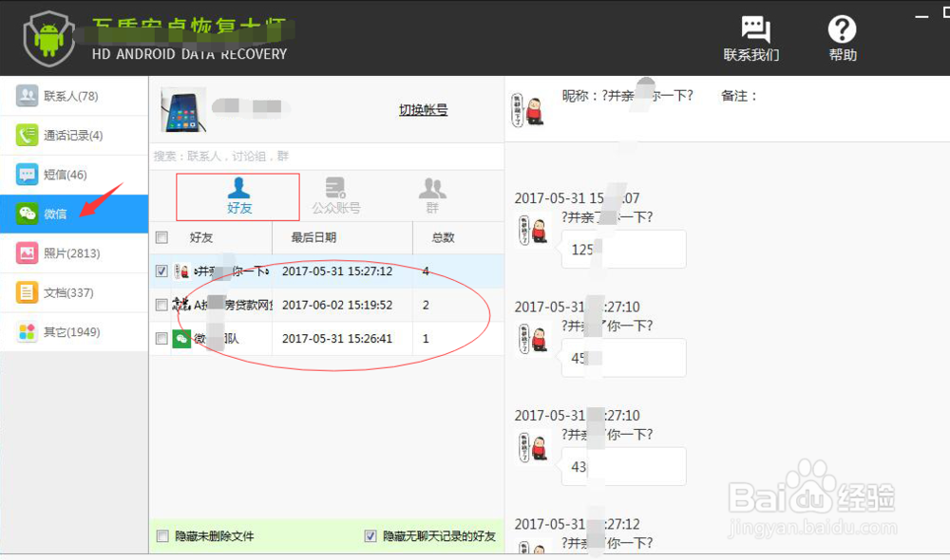Open 文档(337) documents icon
Screen dimensions: 950x560
27,292
